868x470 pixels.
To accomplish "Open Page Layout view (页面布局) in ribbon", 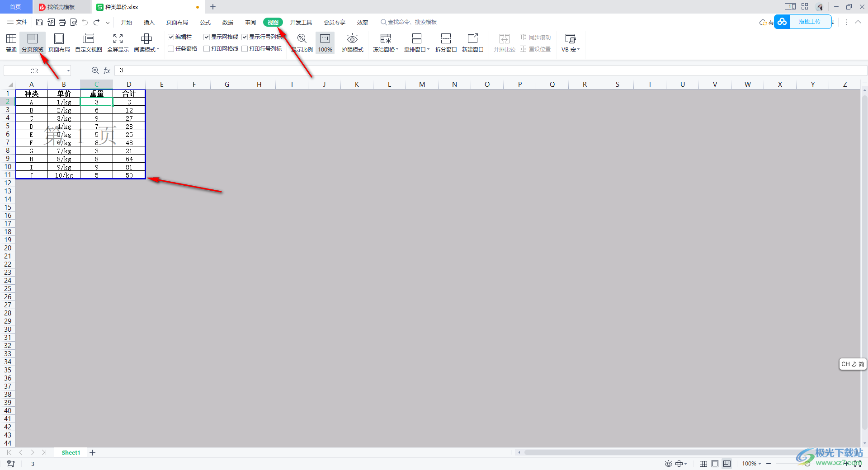I will pos(59,43).
